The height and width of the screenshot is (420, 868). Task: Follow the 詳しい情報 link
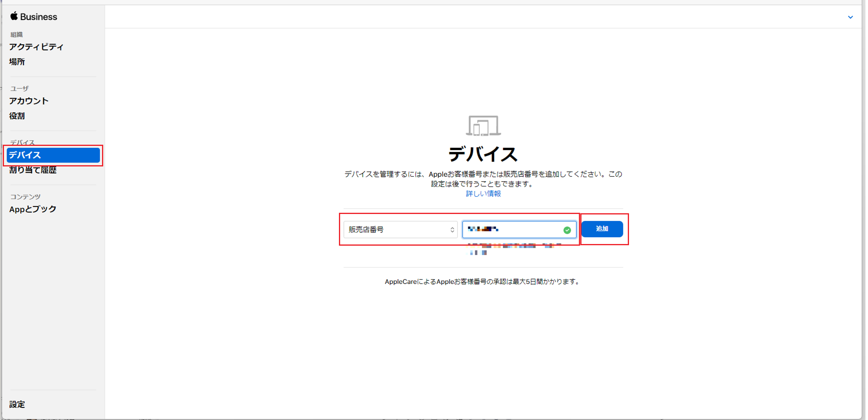[483, 193]
